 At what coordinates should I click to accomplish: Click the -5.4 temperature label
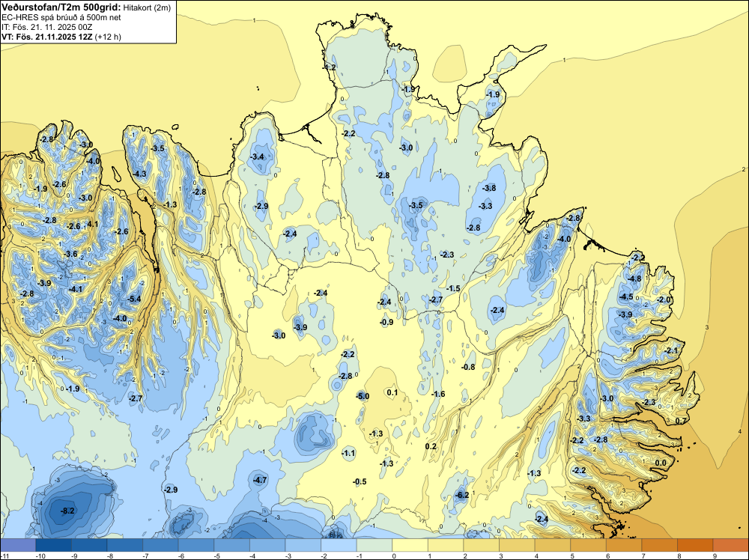pos(135,299)
